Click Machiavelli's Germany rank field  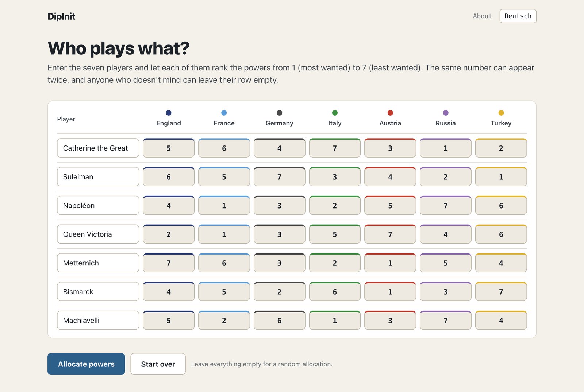(x=279, y=320)
